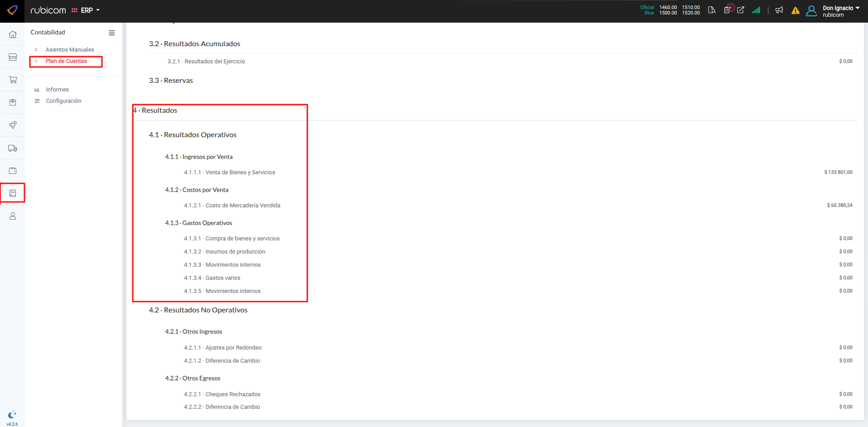Open the ERP module dropdown

(86, 10)
